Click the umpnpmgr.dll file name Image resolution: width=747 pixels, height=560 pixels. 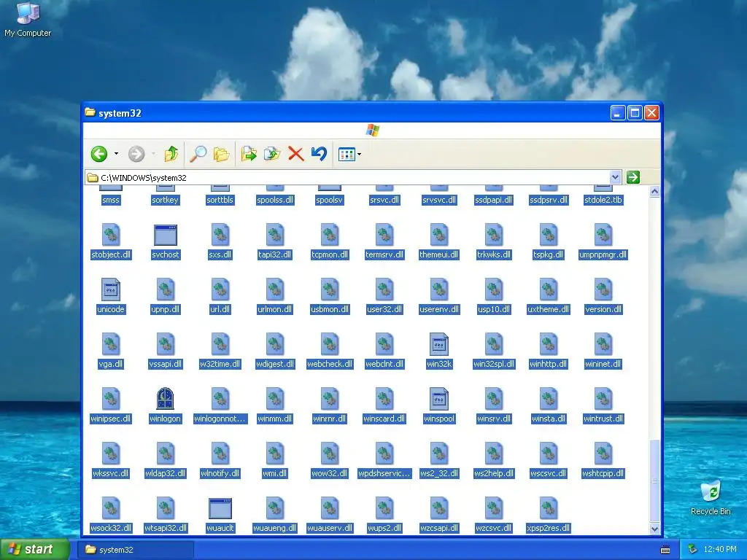[x=603, y=254]
